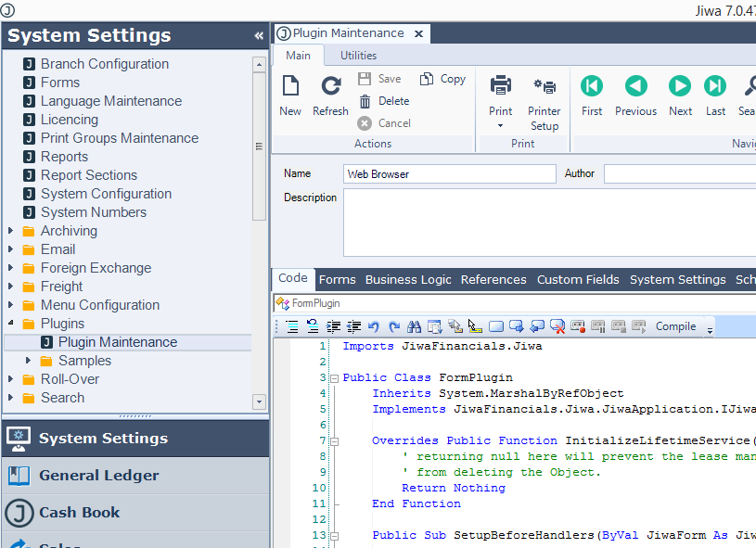Click the Undo arrow in code toolbar
This screenshot has height=548, width=756.
pos(373,326)
